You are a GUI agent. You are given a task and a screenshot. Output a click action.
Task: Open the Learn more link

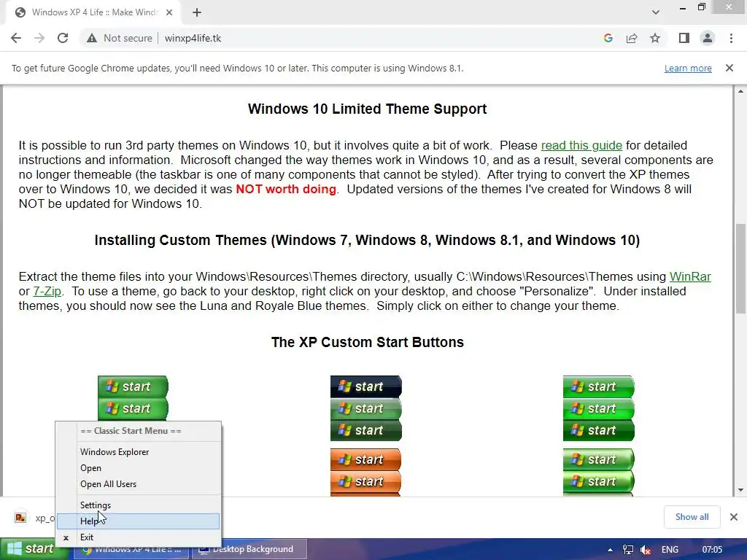click(688, 68)
